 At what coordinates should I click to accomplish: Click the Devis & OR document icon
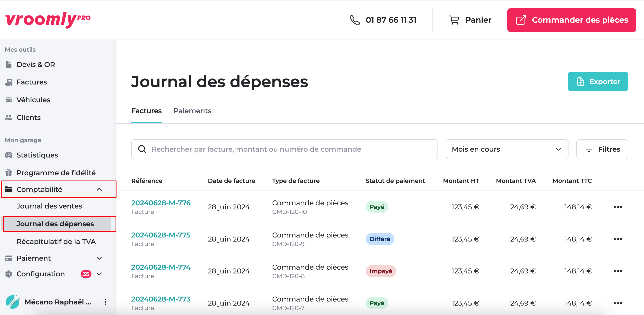click(x=9, y=64)
